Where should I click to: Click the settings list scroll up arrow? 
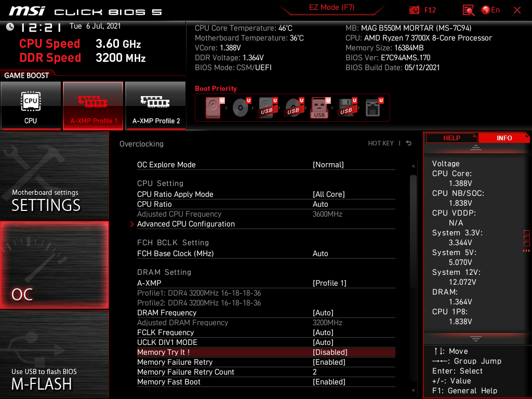(413, 166)
